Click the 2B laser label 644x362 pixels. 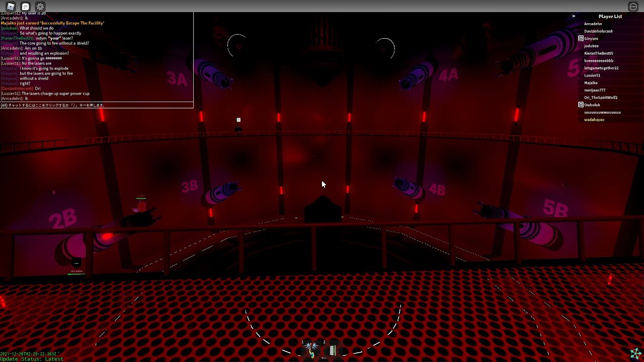(x=63, y=219)
